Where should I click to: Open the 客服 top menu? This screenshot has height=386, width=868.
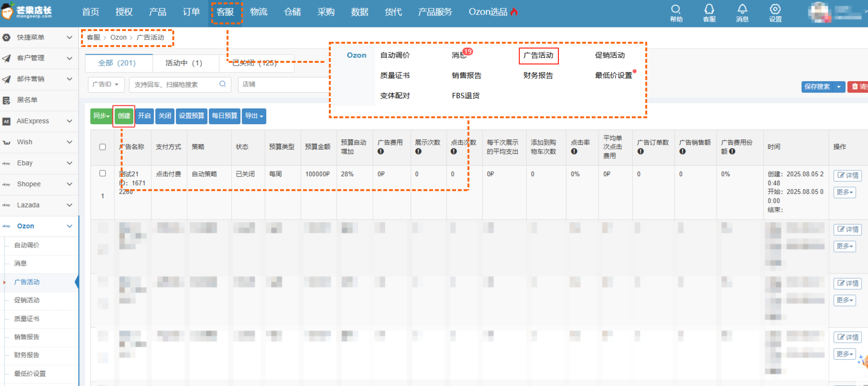point(225,12)
